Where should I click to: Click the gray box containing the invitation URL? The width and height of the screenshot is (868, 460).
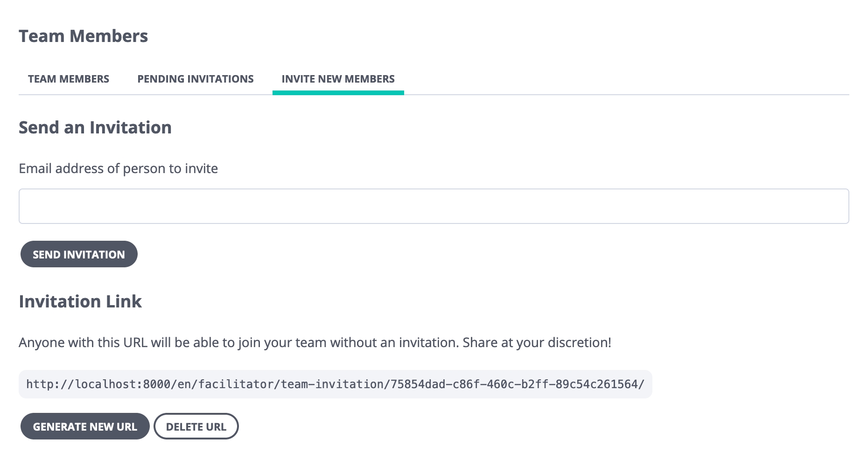tap(335, 384)
